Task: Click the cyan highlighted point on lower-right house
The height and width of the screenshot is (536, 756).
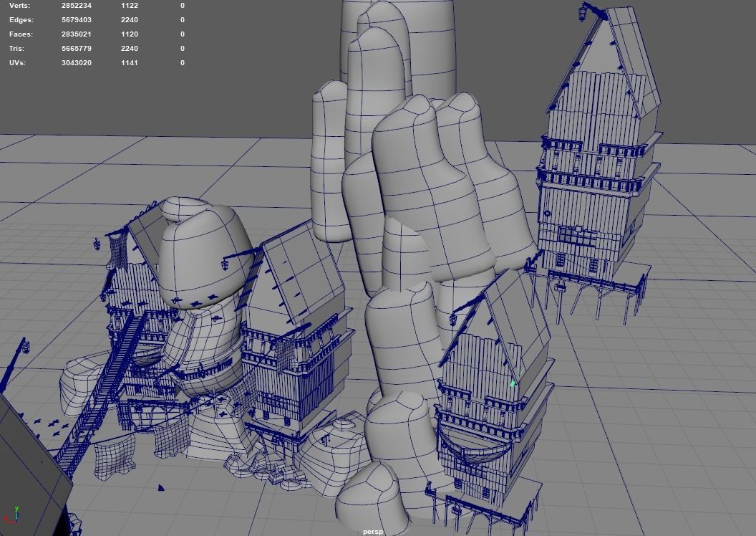Action: point(513,384)
